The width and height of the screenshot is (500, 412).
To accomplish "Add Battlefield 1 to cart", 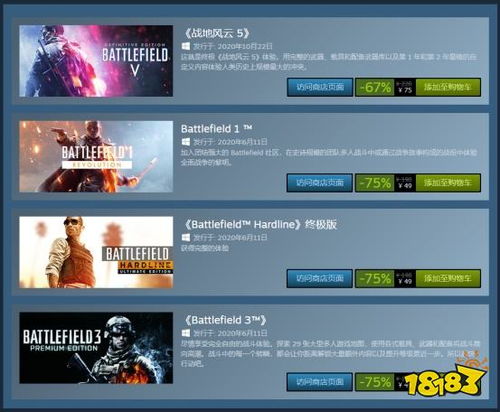I will point(448,183).
